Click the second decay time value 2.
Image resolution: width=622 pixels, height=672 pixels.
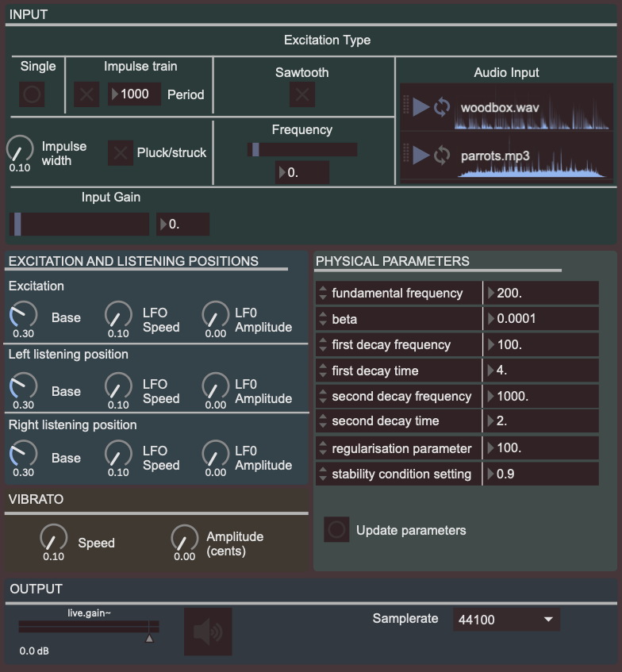point(541,420)
